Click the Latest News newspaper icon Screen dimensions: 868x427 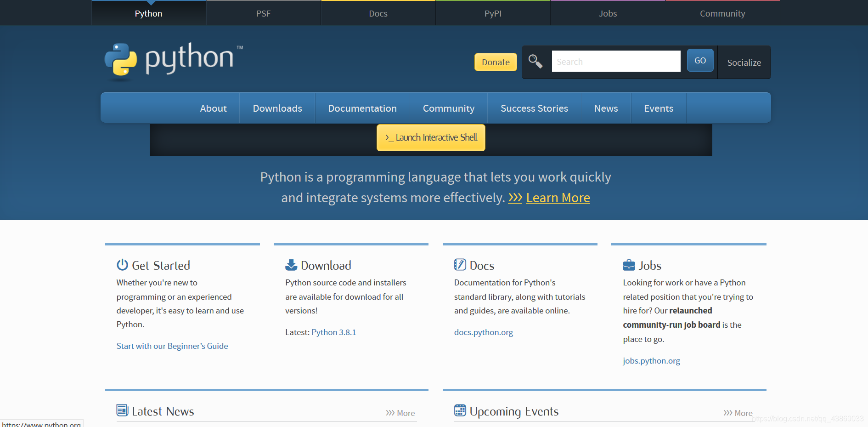[x=122, y=410]
